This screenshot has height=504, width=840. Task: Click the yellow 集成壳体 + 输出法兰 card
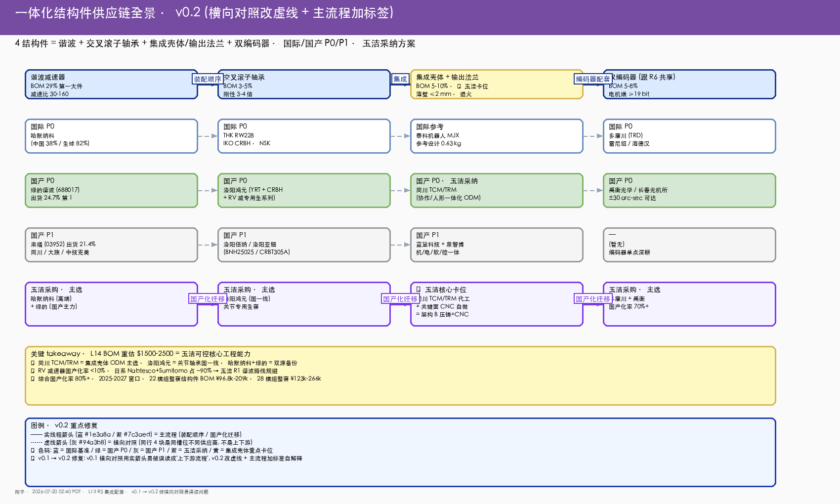497,84
